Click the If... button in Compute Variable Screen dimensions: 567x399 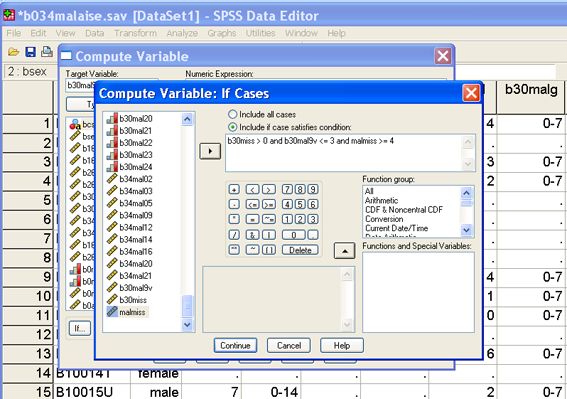(80, 328)
